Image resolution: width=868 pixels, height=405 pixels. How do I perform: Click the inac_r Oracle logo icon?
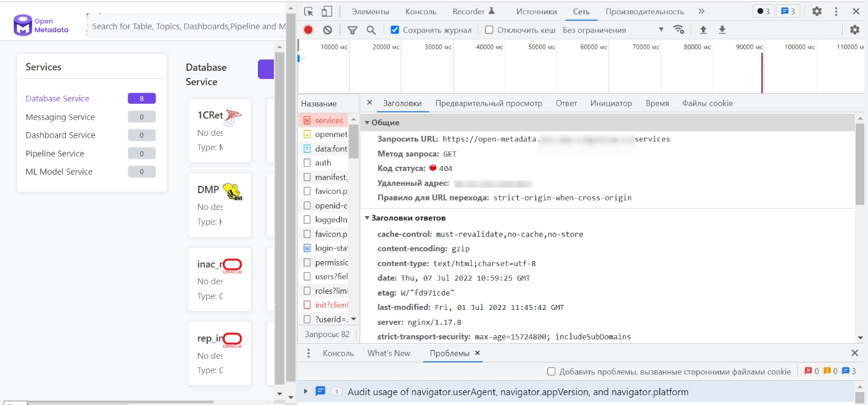tap(233, 265)
